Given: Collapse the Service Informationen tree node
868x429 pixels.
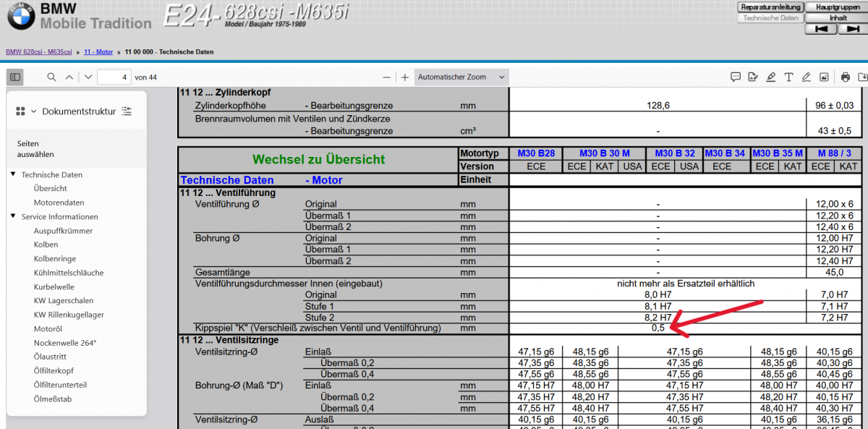Looking at the screenshot, I should 13,216.
